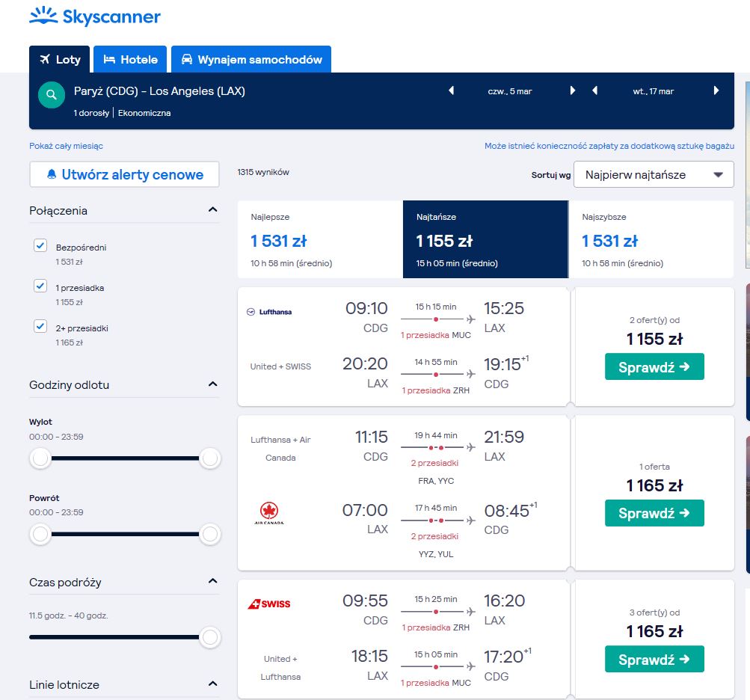Switch to Wynajem samochodów tab
The image size is (750, 700).
pyautogui.click(x=251, y=59)
